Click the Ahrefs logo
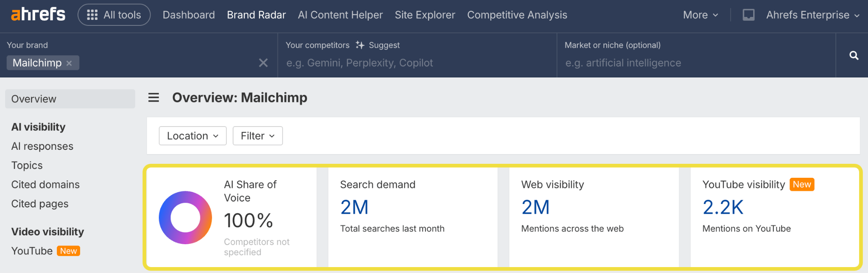Viewport: 868px width, 273px height. (38, 15)
